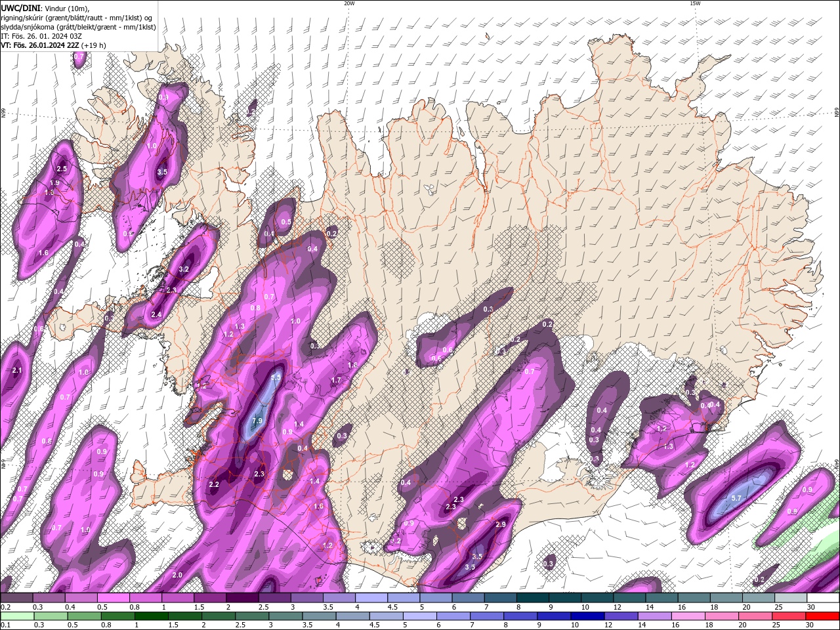The height and width of the screenshot is (630, 840).
Task: Click dark teal snow-scale swatch between 8 and 9
Action: (x=533, y=598)
